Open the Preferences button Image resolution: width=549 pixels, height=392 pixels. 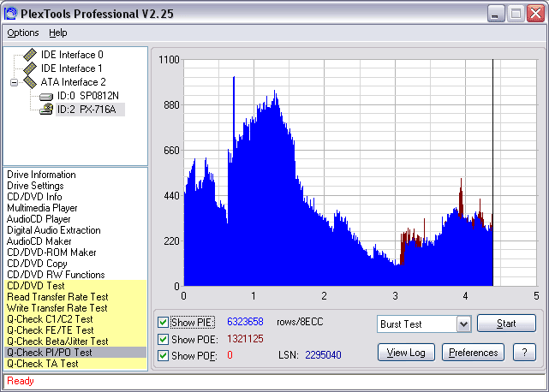tap(473, 353)
